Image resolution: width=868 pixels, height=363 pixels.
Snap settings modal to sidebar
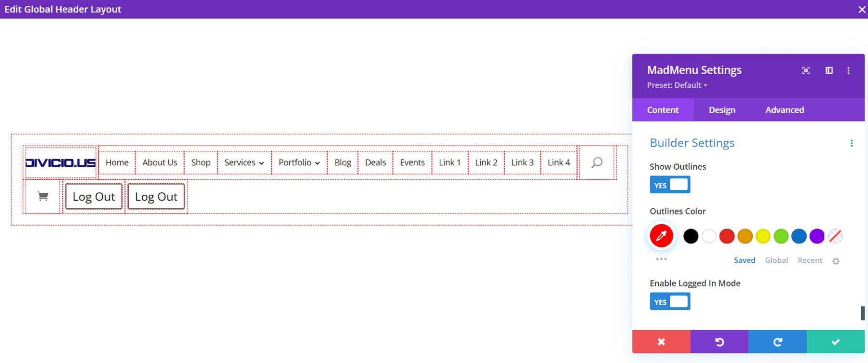(829, 70)
